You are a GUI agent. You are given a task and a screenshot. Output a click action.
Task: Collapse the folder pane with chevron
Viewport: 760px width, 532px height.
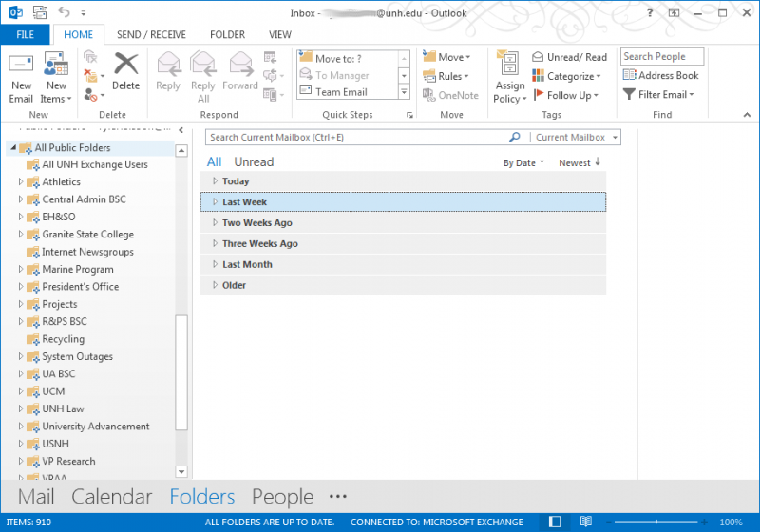[180, 130]
